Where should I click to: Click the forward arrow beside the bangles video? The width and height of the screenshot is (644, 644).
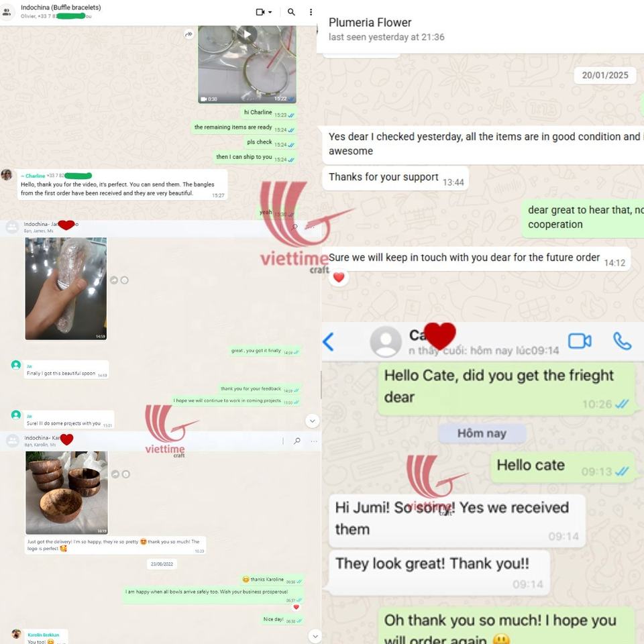pyautogui.click(x=189, y=34)
